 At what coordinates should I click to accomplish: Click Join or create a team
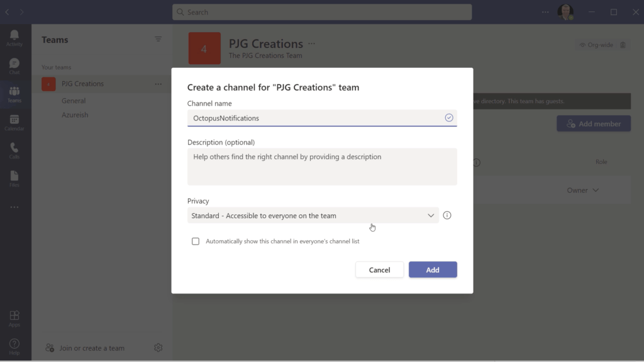point(85,348)
